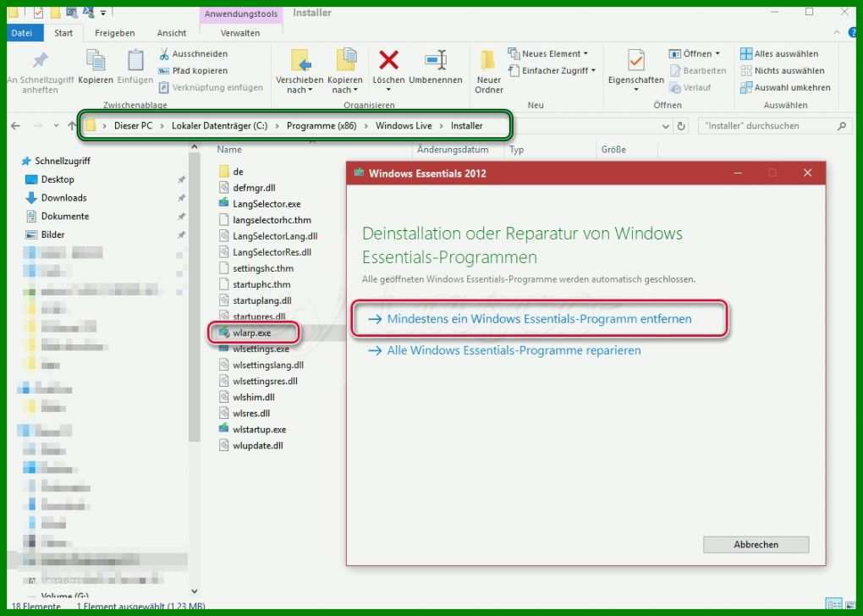Viewport: 863px width, 616px height.
Task: Click the Einfügen clipboard icon
Action: (135, 61)
